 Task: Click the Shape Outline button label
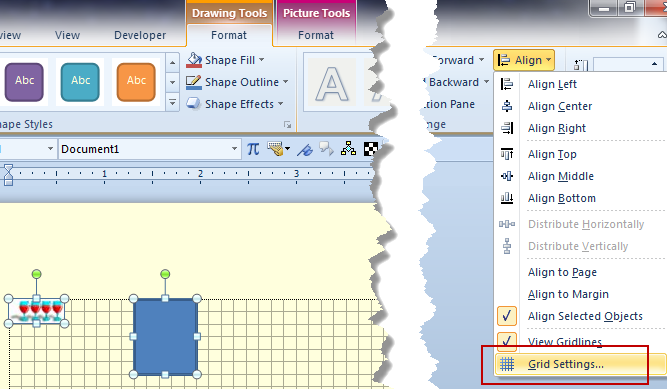[242, 82]
